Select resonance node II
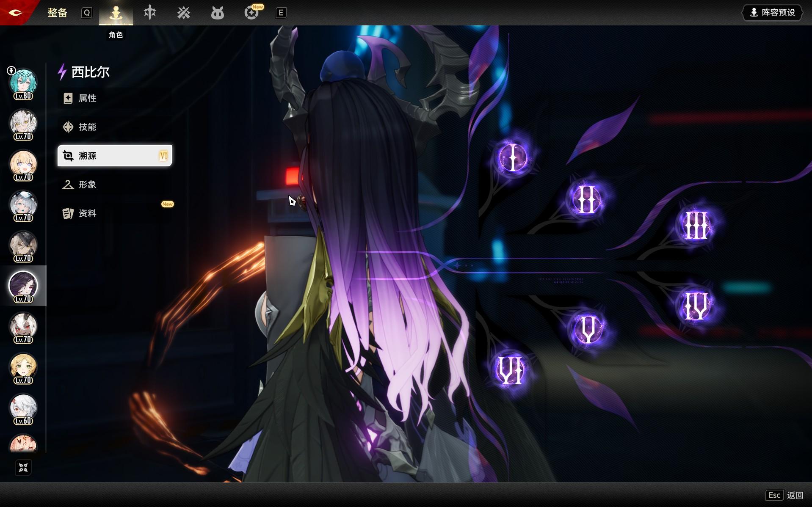The image size is (812, 507). (586, 199)
